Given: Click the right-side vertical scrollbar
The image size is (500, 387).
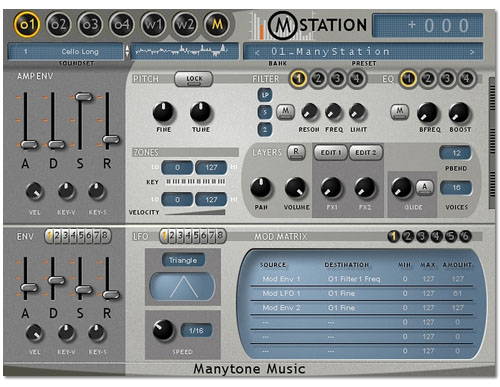Looking at the screenshot, I should click(492, 143).
